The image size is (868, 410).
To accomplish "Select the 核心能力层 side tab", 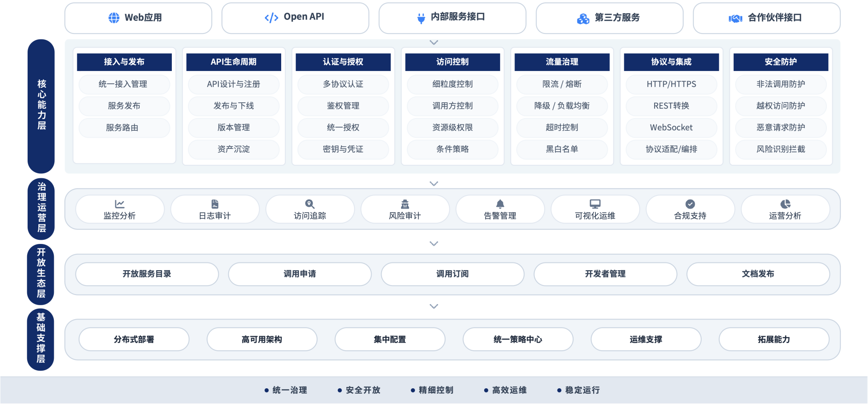I will tap(41, 106).
